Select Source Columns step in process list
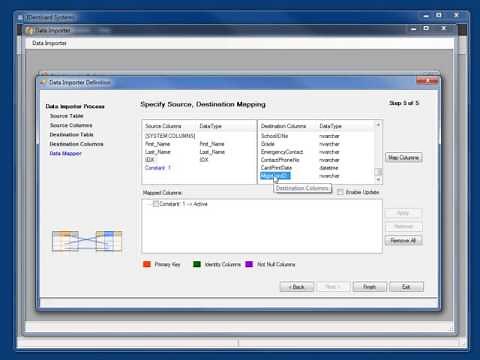480x360 pixels. point(71,125)
